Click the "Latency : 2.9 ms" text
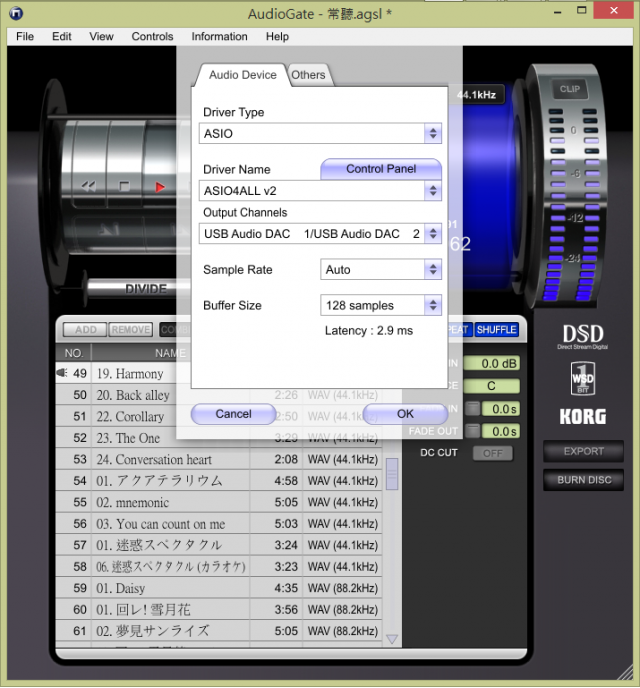Viewport: 640px width, 688px height. [x=368, y=331]
